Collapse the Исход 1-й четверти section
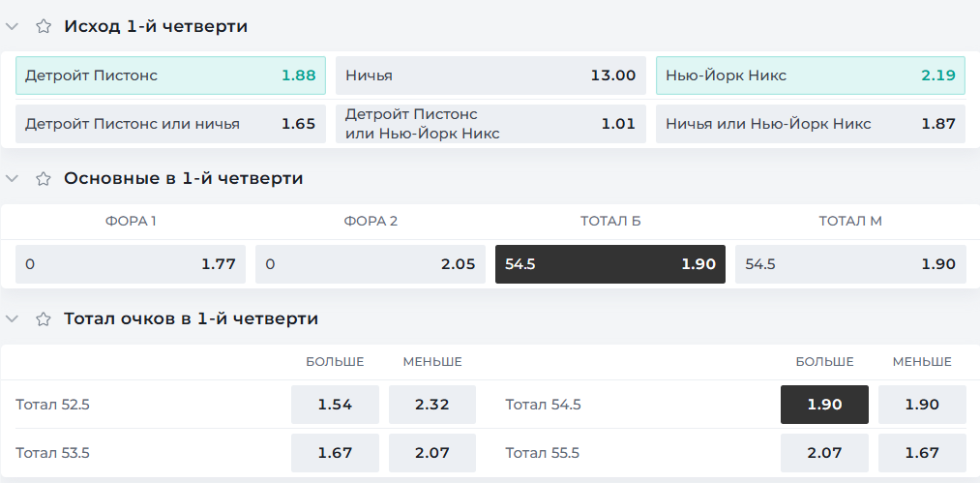Screen dimensions: 980x483 12,26
